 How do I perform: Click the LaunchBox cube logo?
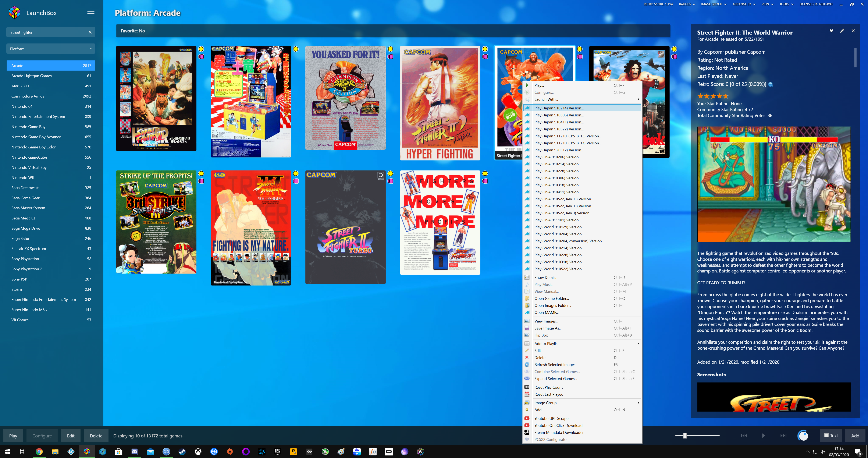14,13
